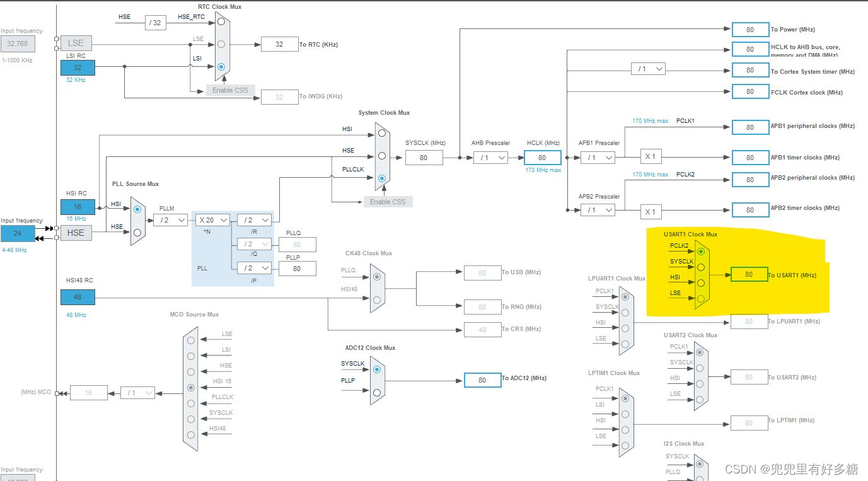Click the To USART1 (MHz) value box
This screenshot has width=868, height=481.
[x=749, y=275]
